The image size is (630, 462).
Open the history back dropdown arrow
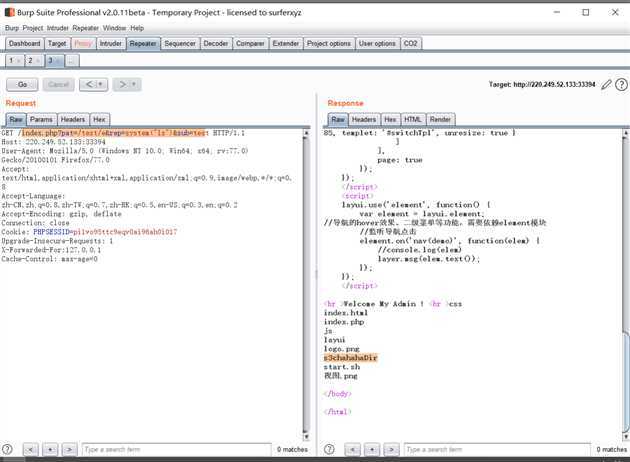click(98, 85)
